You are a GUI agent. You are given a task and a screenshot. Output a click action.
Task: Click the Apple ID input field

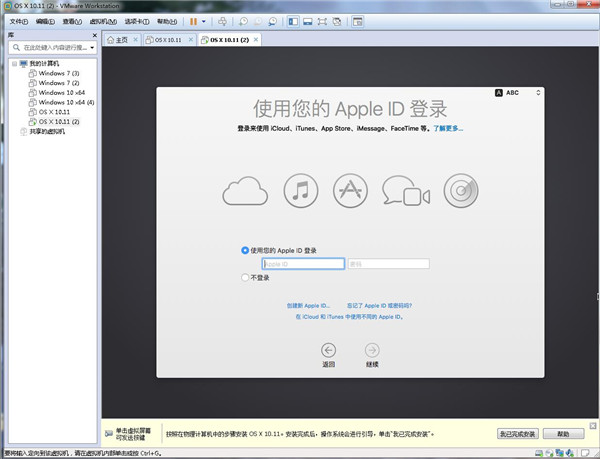(x=303, y=264)
